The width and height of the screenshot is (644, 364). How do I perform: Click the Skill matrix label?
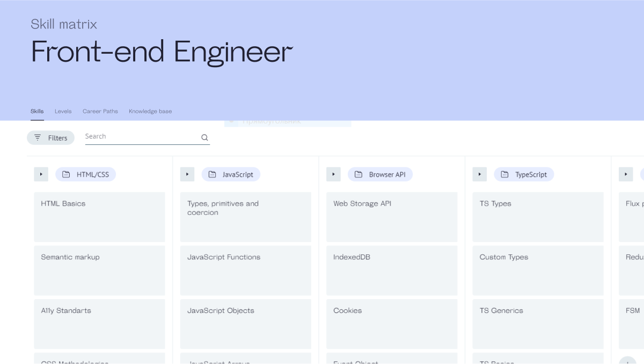[64, 24]
